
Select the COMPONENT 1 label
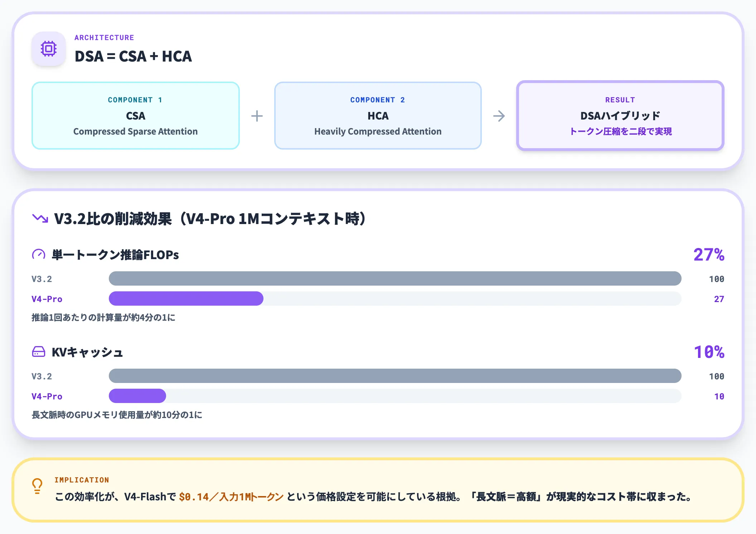point(135,100)
